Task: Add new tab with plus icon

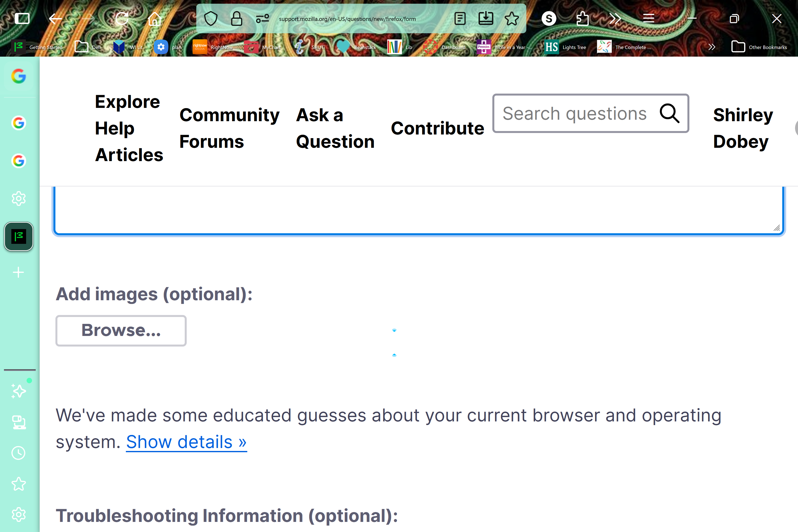Action: tap(19, 272)
